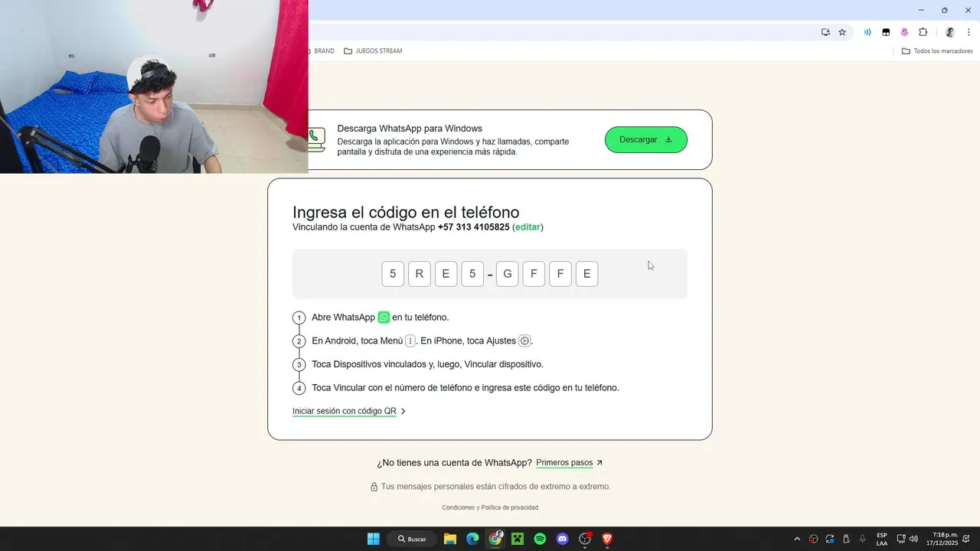Open Microsoft Edge from the taskbar
The height and width of the screenshot is (551, 980).
click(x=472, y=539)
